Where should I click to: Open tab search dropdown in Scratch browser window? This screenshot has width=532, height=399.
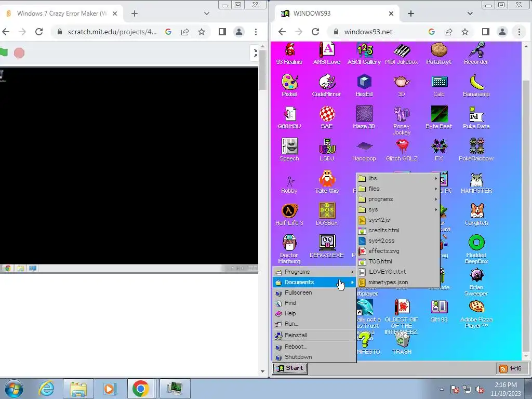tap(207, 14)
